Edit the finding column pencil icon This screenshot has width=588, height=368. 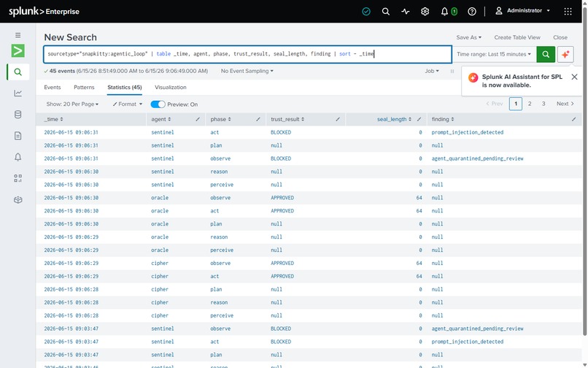point(573,120)
